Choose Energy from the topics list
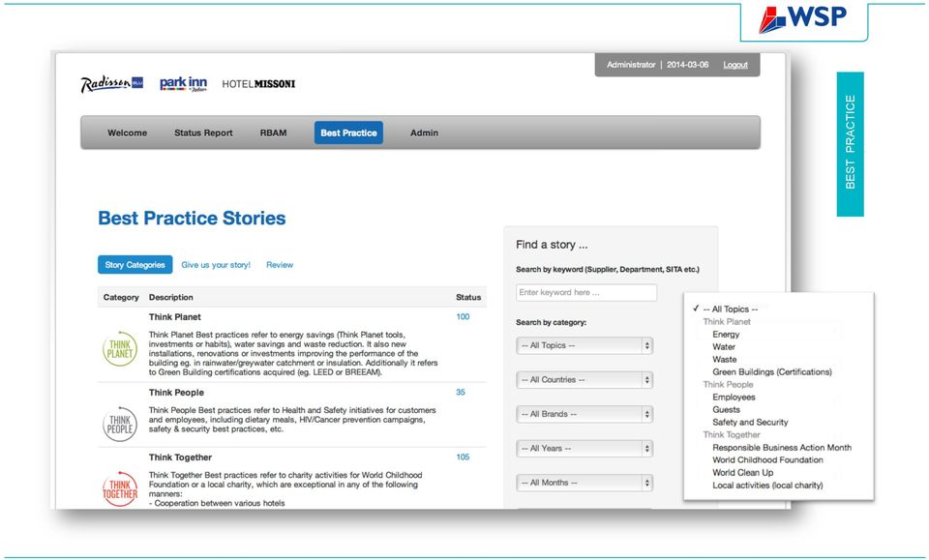 tap(726, 335)
